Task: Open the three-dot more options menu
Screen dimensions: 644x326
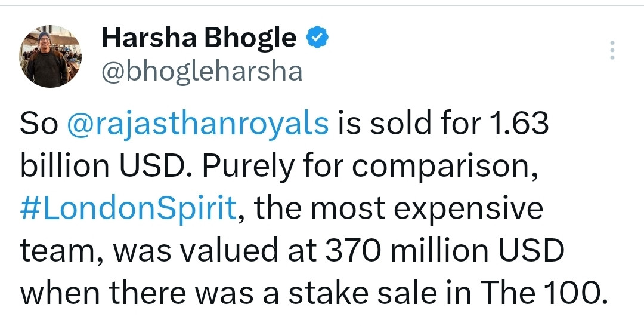Action: [x=612, y=51]
